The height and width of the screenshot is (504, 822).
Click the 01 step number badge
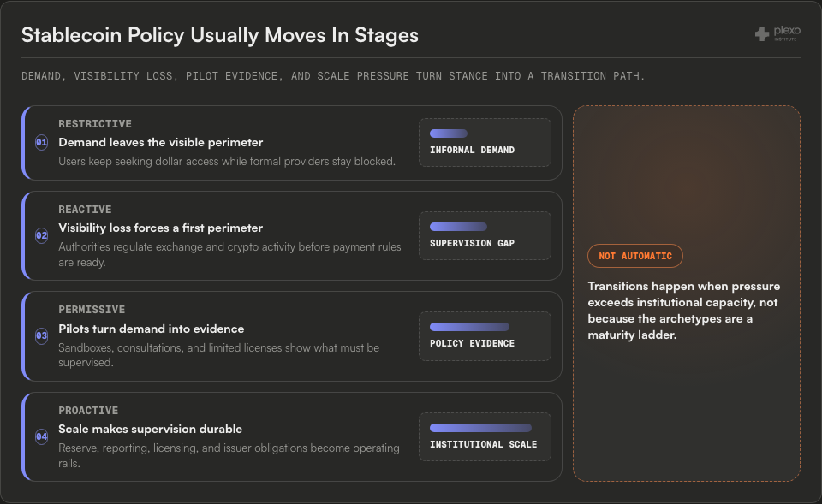tap(41, 142)
